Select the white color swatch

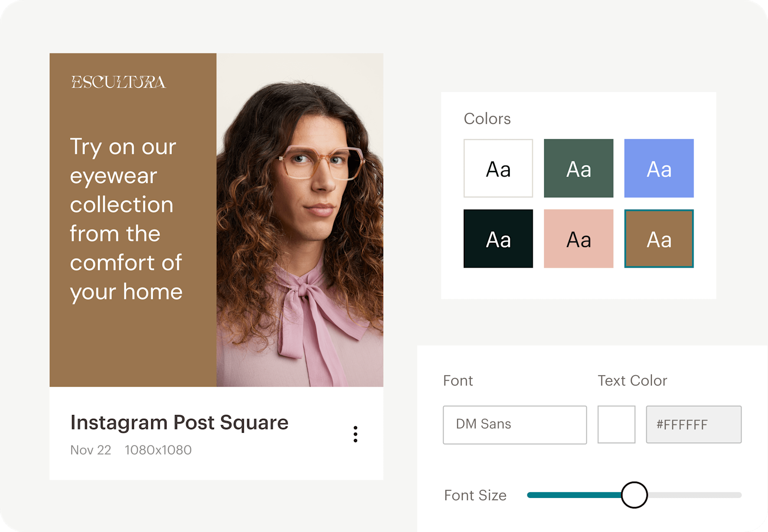pos(498,168)
